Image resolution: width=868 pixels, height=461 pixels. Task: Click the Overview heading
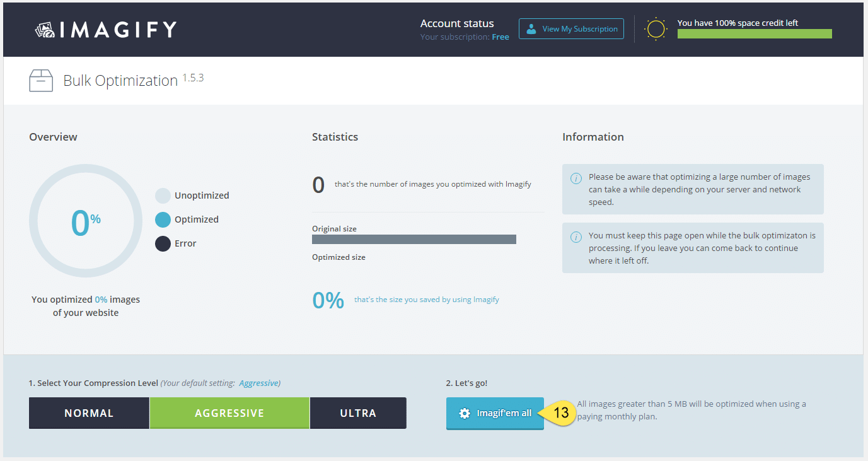53,137
